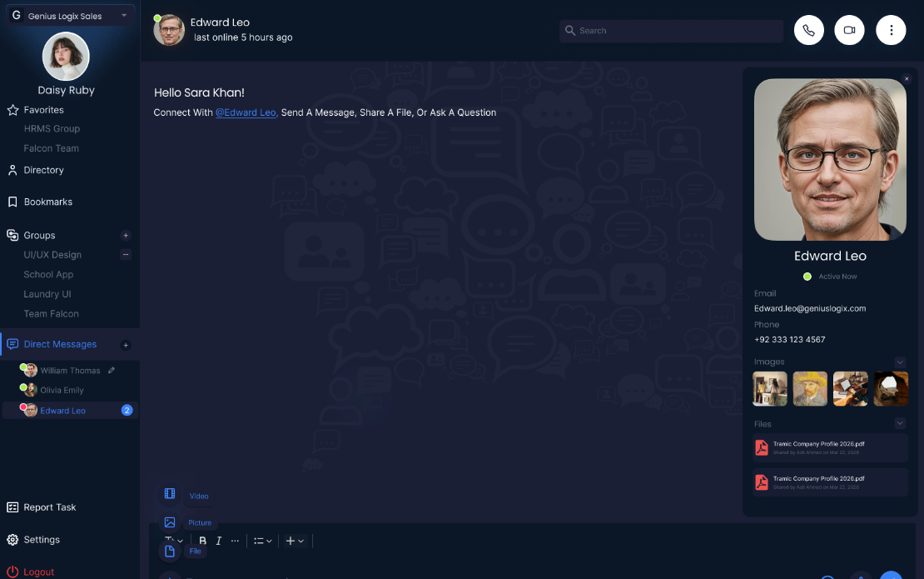Select the Team Falcon group

[51, 314]
